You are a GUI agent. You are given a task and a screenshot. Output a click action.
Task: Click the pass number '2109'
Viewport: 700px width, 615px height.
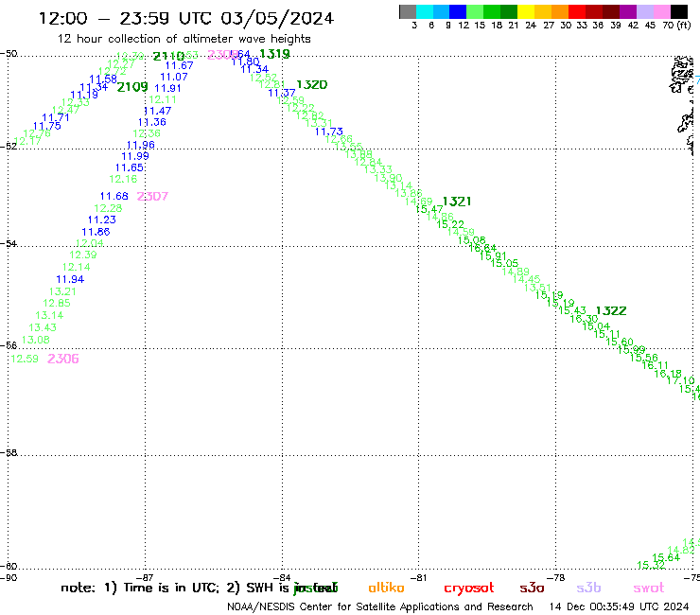click(132, 87)
